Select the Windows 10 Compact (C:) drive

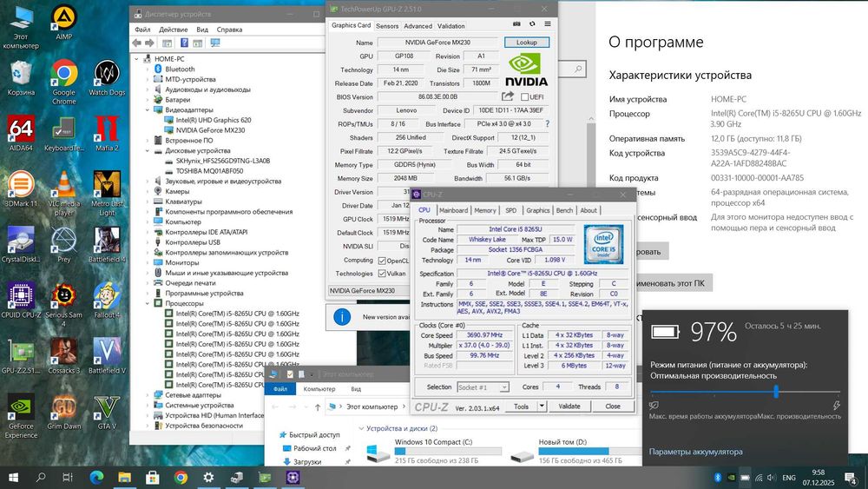(x=433, y=451)
